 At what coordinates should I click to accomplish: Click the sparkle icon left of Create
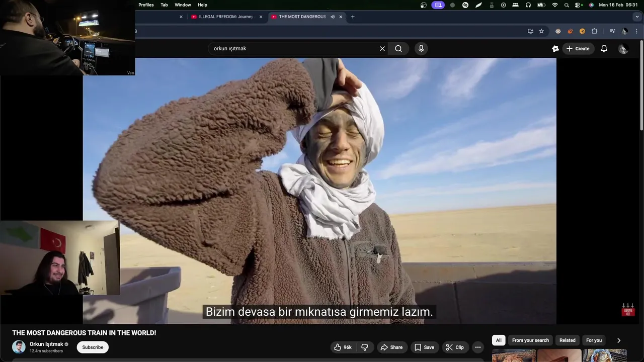point(555,49)
